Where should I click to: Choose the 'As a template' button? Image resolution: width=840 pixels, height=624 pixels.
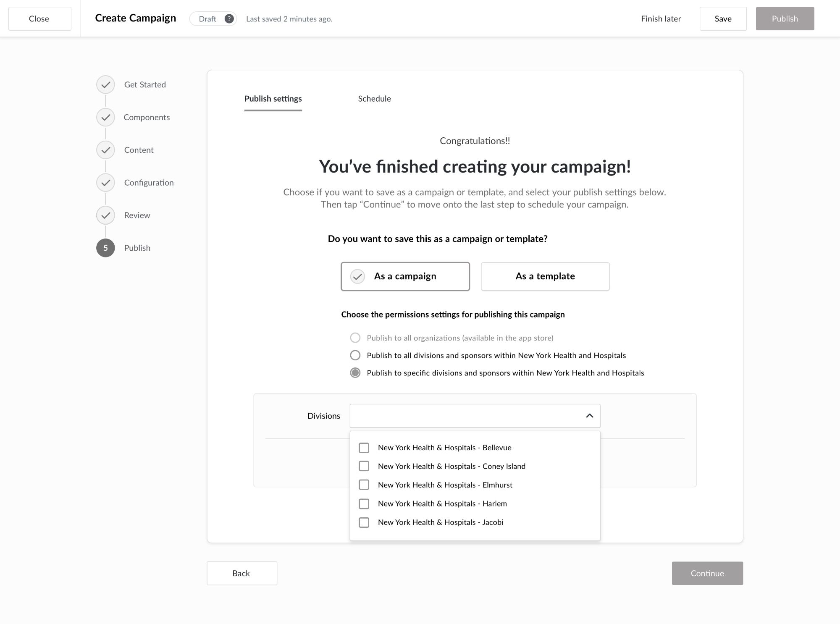click(x=545, y=276)
